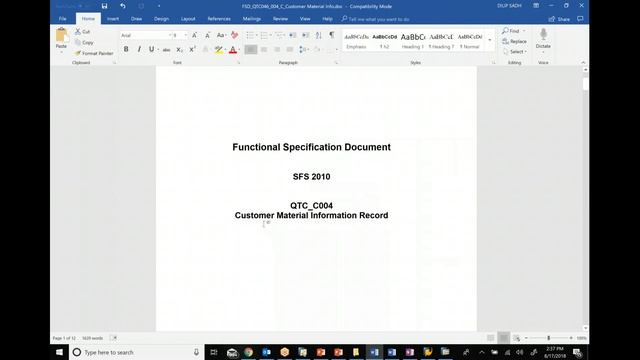
Task: Toggle Italic formatting
Action: pos(139,49)
